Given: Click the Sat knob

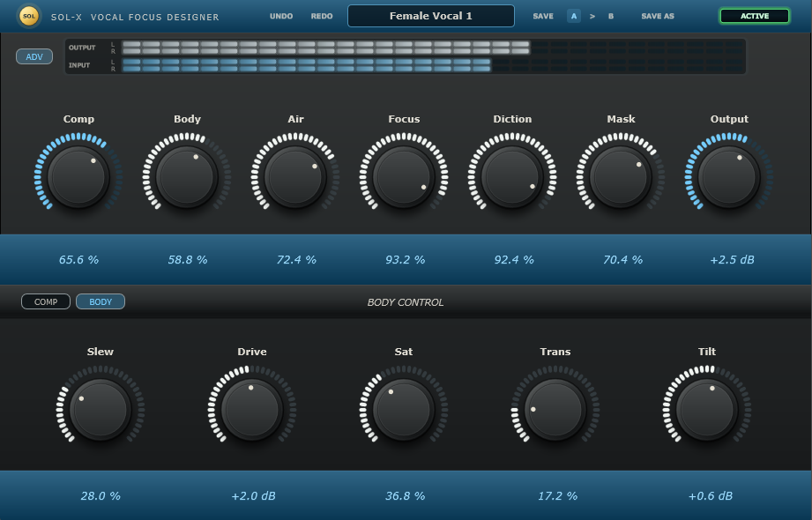Looking at the screenshot, I should tap(404, 410).
